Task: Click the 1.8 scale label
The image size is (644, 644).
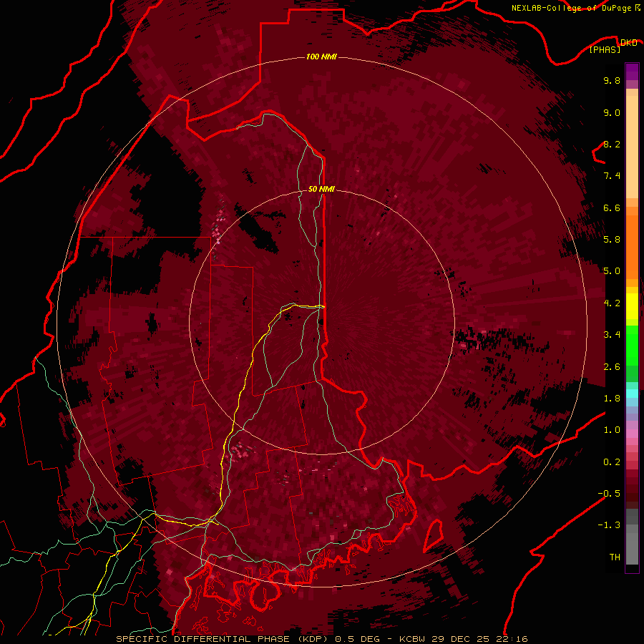Action: coord(612,399)
